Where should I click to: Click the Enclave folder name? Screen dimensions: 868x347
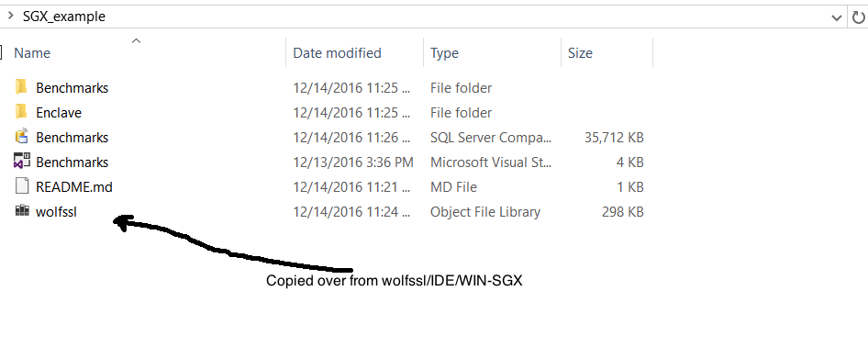(x=59, y=112)
